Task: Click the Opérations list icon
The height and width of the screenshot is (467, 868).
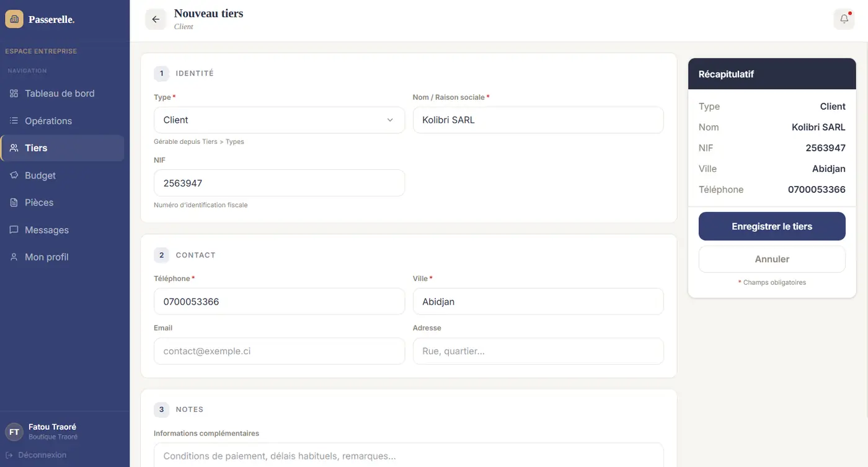Action: coord(14,121)
